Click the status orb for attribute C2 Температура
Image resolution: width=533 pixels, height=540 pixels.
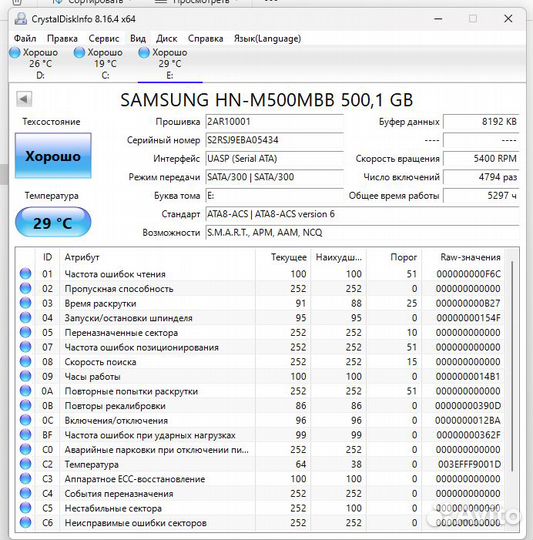pos(25,464)
